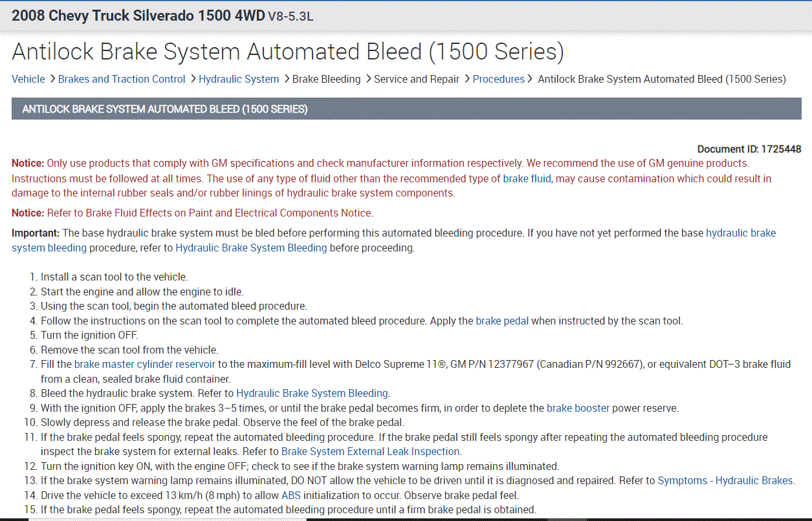Click the gray Antilock Brake System section header
Screen dimensions: 812x521
[x=406, y=109]
